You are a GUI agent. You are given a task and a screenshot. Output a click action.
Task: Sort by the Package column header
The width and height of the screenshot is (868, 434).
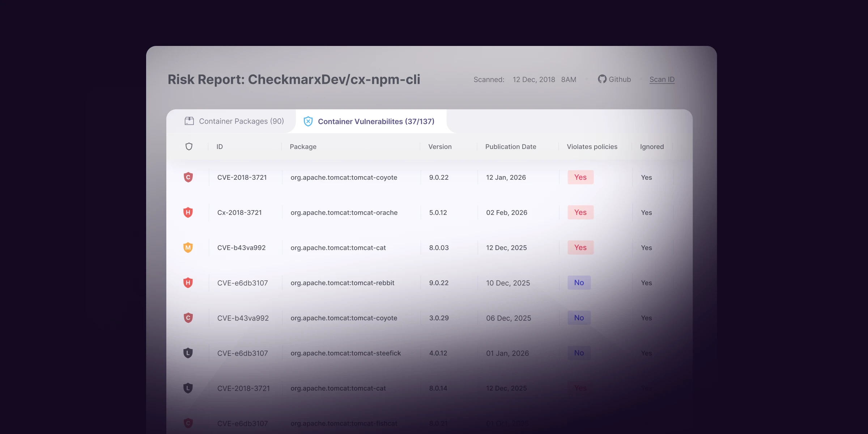[x=303, y=146]
